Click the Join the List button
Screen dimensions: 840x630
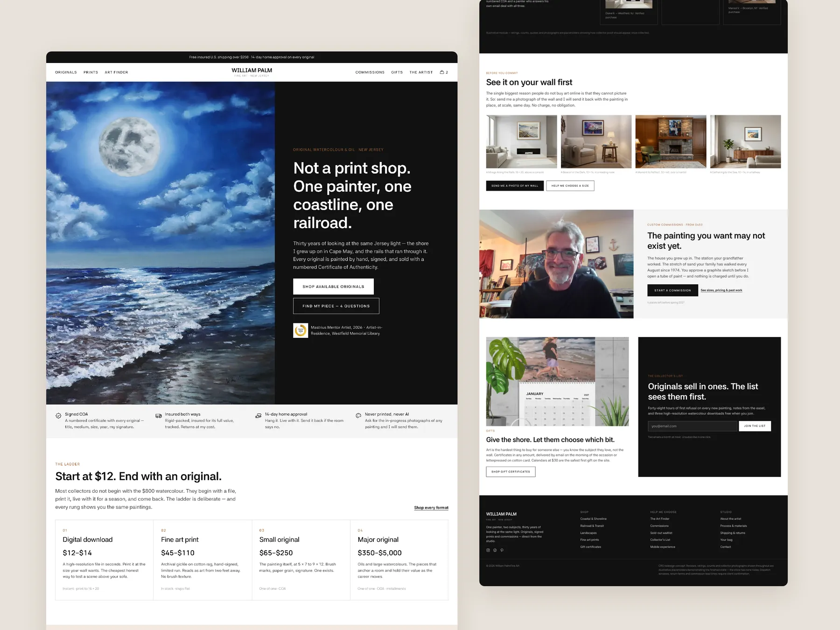[755, 426]
